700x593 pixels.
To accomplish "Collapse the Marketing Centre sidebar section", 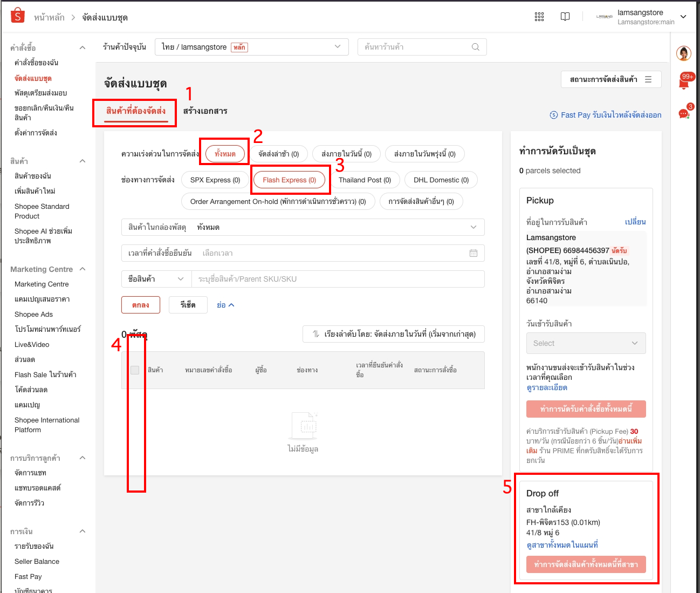I will pos(83,269).
